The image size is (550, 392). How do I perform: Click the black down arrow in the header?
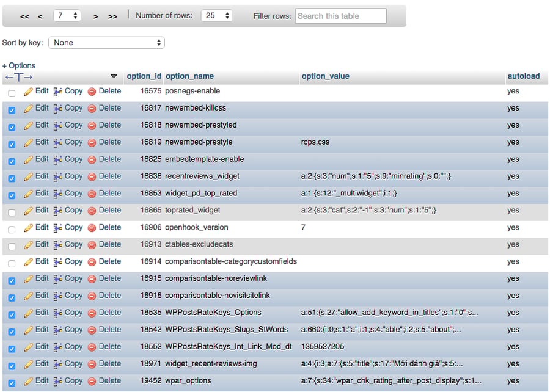(114, 76)
